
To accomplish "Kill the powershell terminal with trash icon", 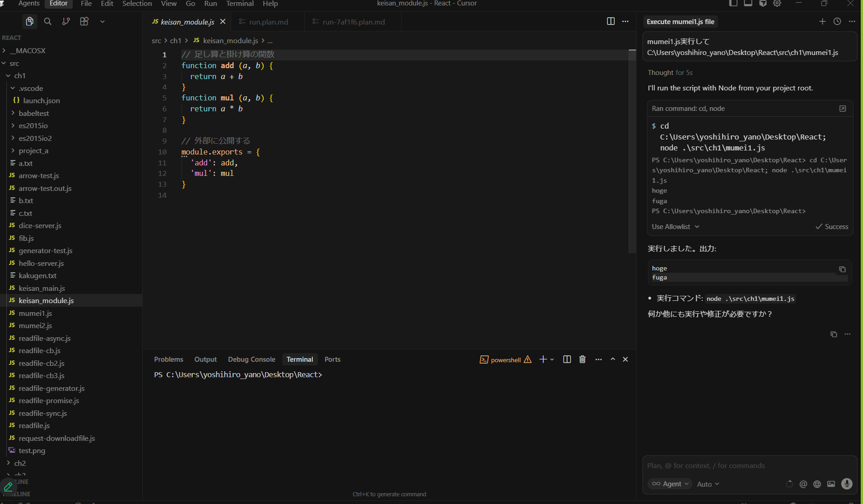I will pyautogui.click(x=582, y=359).
